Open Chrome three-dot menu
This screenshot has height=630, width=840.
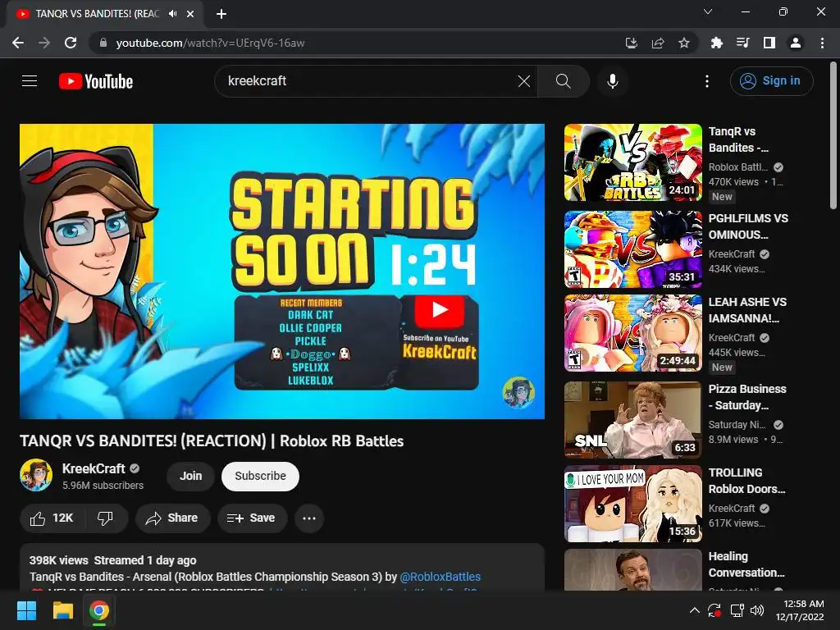coord(822,43)
